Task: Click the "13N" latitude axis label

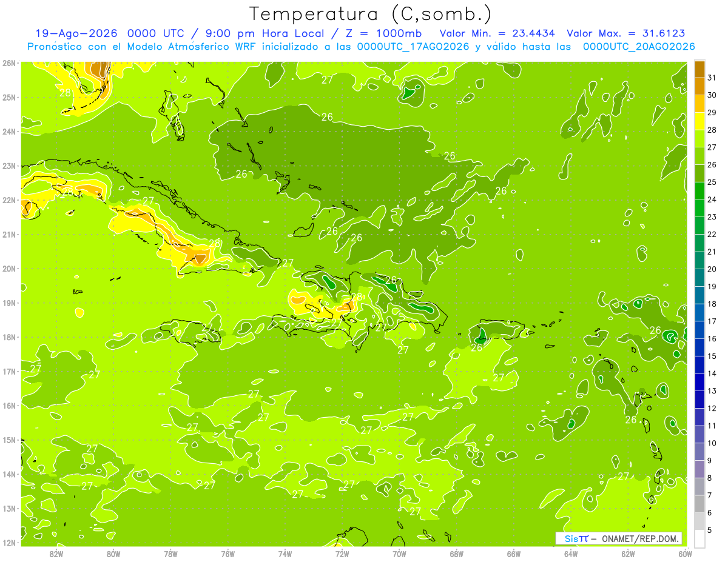Action: (9, 508)
